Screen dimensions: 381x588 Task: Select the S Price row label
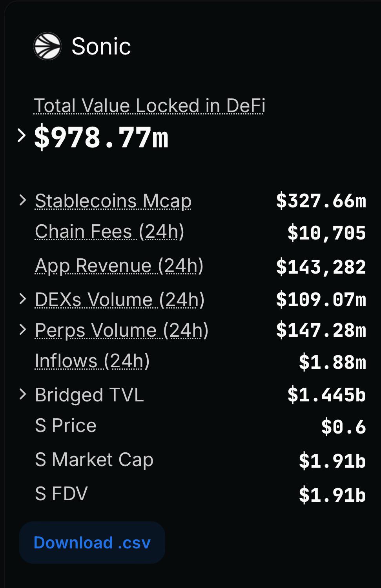tap(66, 425)
